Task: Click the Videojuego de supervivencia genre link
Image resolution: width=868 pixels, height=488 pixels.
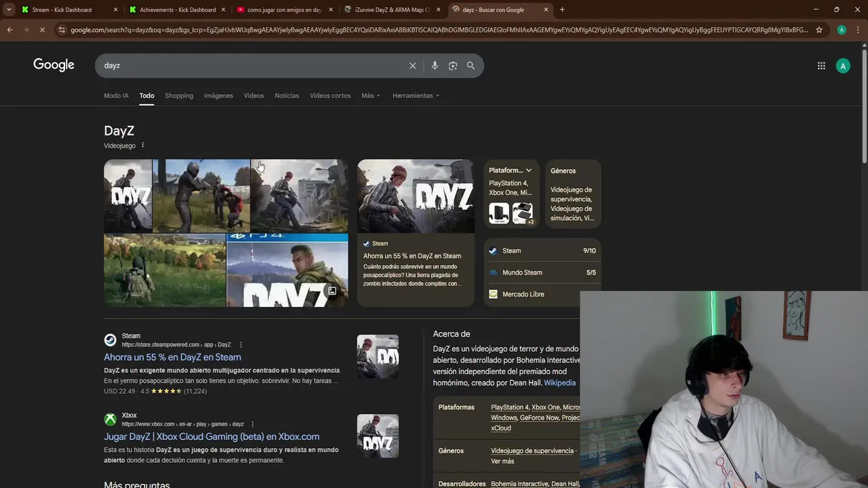Action: click(532, 451)
